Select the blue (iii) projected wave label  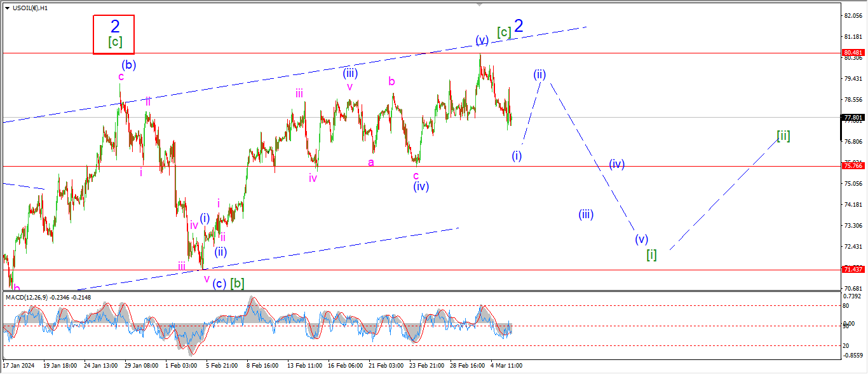[586, 214]
